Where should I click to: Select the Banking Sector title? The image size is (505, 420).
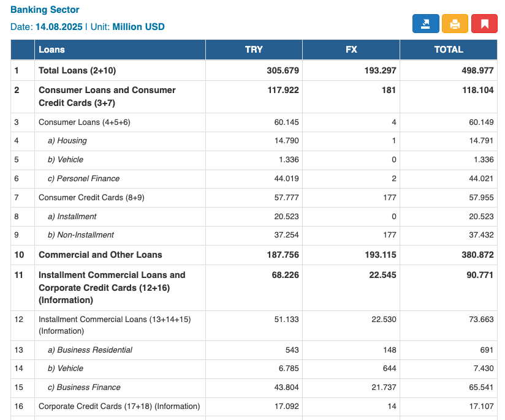(x=45, y=10)
